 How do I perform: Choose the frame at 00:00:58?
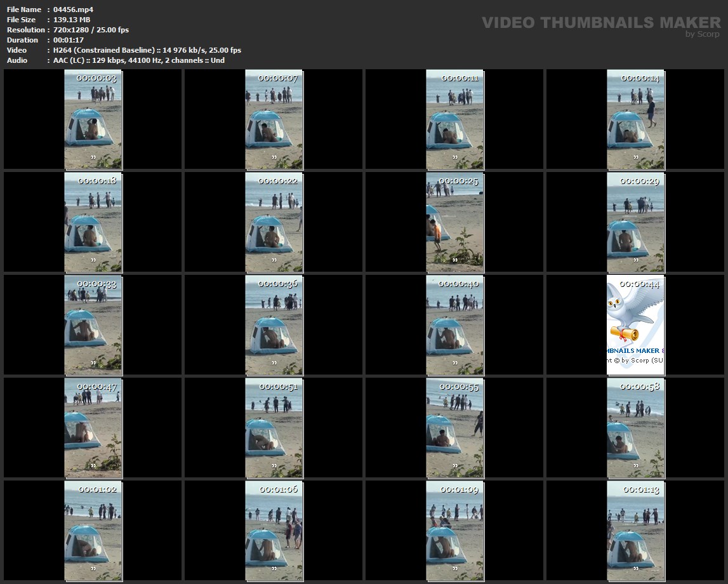click(x=635, y=428)
